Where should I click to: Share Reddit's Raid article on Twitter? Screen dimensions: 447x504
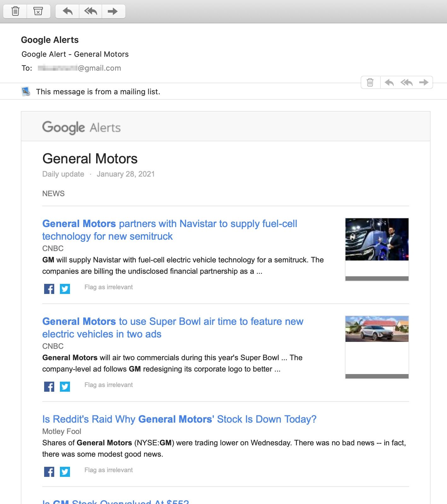click(x=65, y=472)
